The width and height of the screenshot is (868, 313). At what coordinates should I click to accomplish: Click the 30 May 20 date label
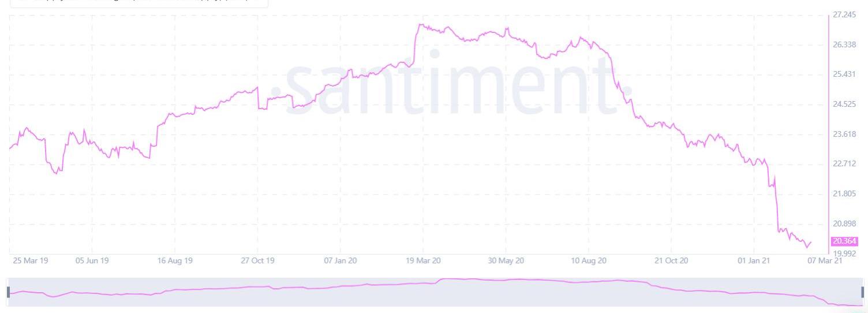(x=506, y=261)
